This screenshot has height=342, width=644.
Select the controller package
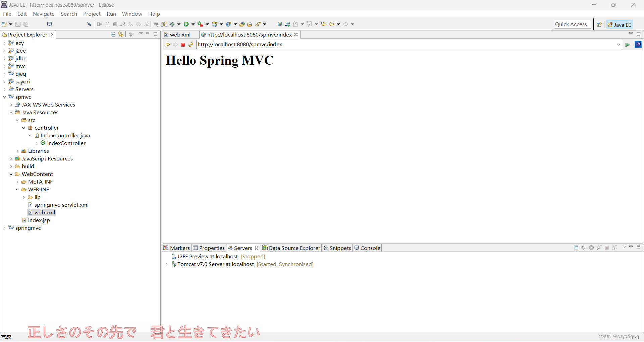(46, 128)
